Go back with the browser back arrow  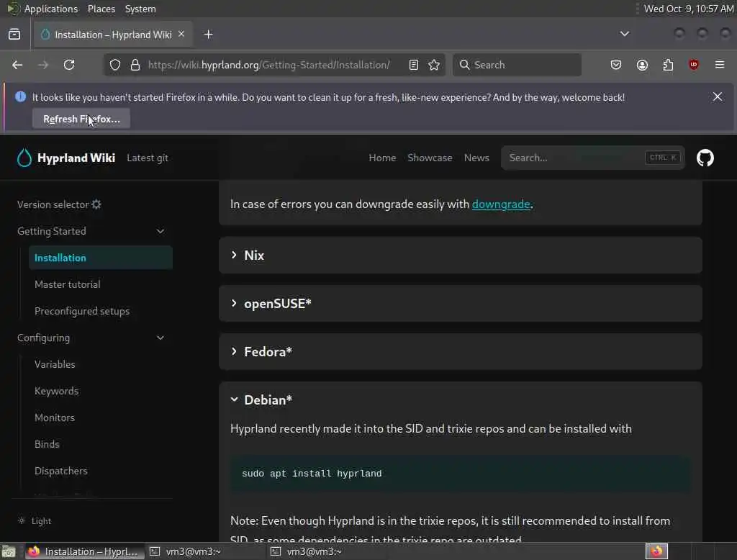(x=17, y=65)
